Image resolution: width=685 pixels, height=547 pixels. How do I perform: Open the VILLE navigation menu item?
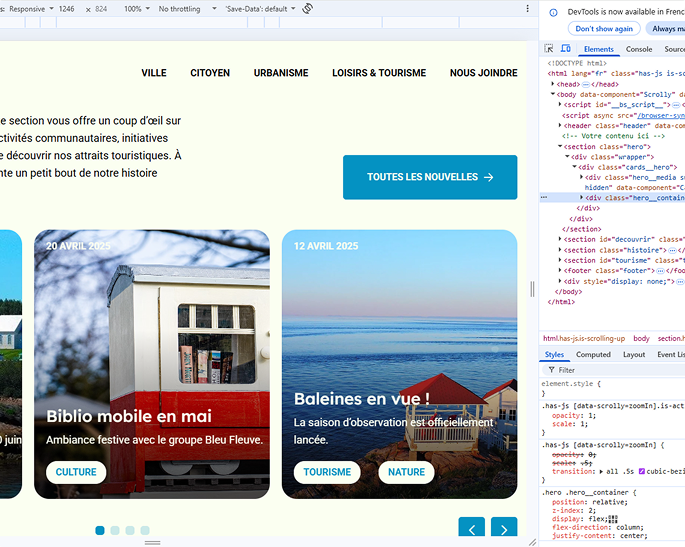154,73
